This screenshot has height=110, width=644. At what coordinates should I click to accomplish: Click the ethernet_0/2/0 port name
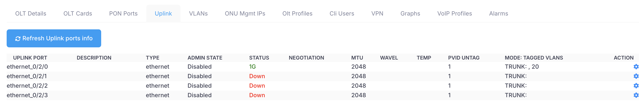click(x=27, y=67)
